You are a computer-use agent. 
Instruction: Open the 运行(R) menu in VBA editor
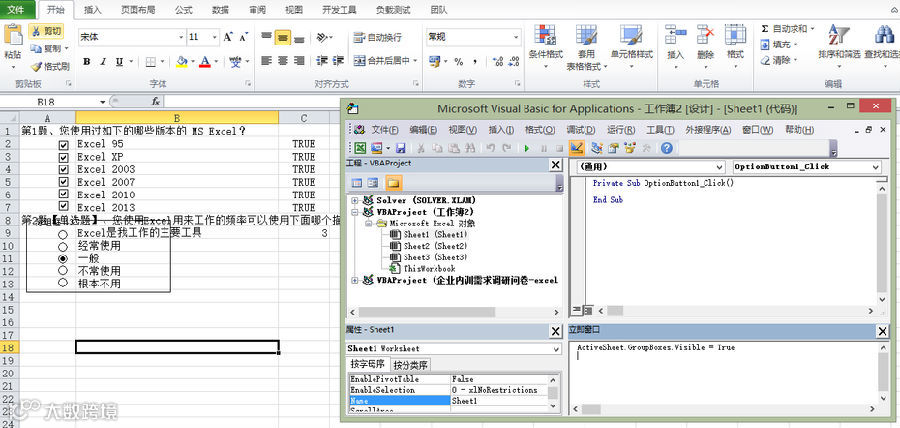pyautogui.click(x=621, y=130)
